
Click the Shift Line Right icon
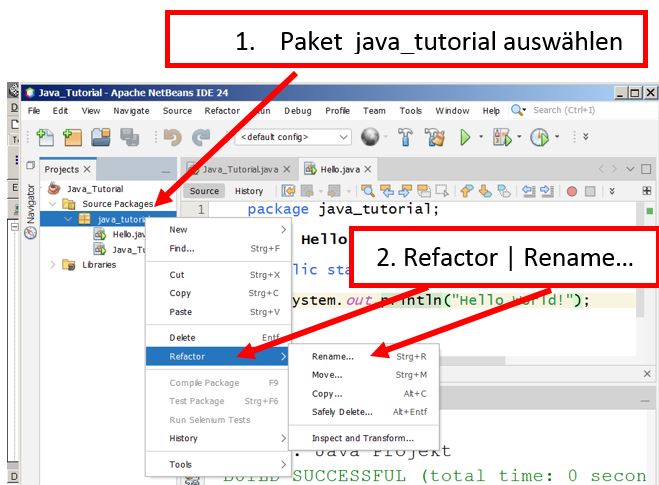tap(547, 191)
